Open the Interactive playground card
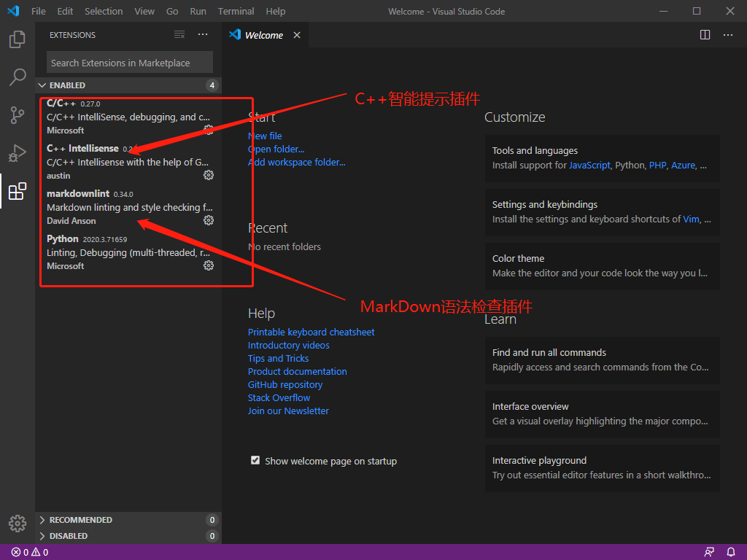 [602, 467]
